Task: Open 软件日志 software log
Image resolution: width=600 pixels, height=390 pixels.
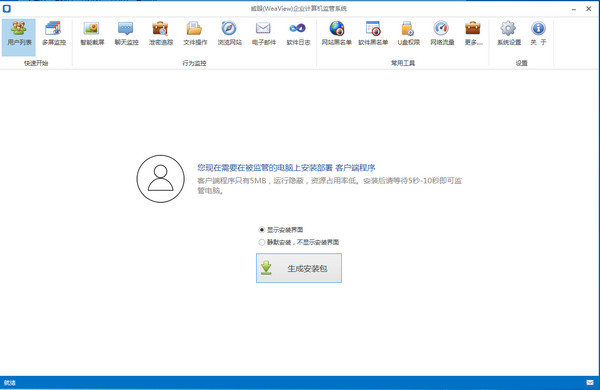Action: pyautogui.click(x=298, y=34)
